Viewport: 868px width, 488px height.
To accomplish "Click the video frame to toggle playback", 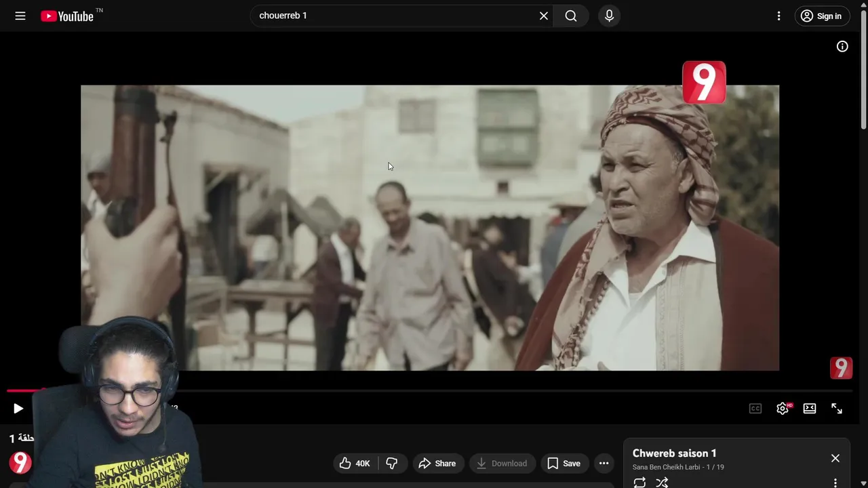I will (x=430, y=228).
